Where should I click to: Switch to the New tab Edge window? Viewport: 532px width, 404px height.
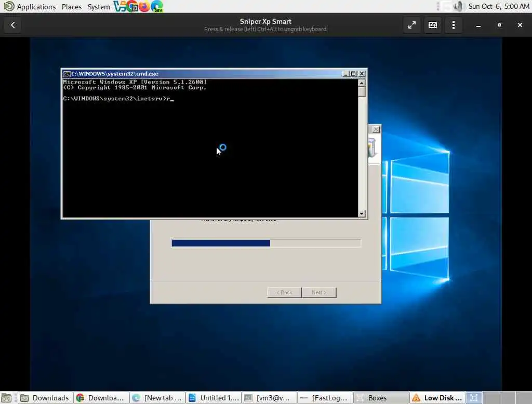coord(157,398)
